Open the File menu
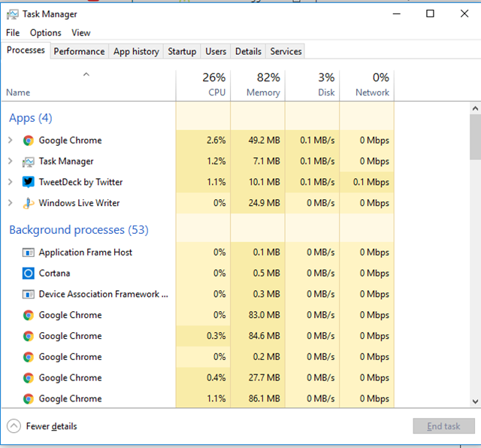This screenshot has height=448, width=481. point(13,33)
